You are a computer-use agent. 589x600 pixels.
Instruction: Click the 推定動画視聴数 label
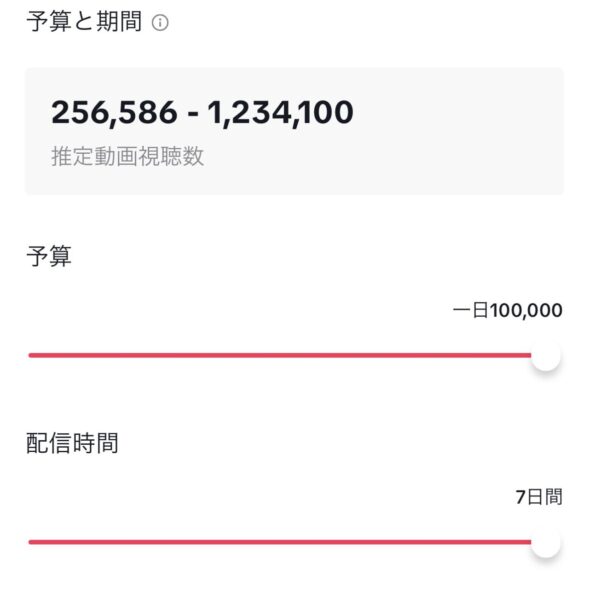127,156
